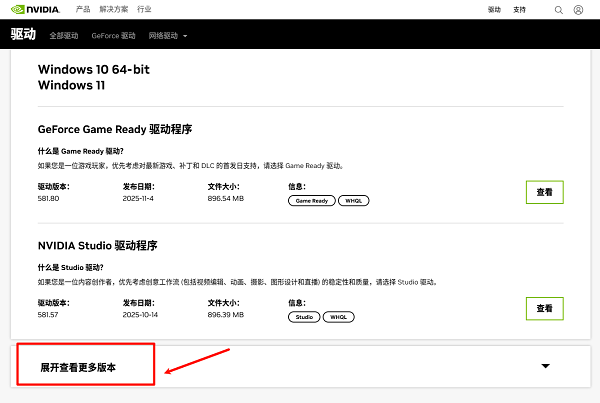The image size is (600, 403).
Task: Expand the 网络驱动 dropdown
Action: point(167,35)
